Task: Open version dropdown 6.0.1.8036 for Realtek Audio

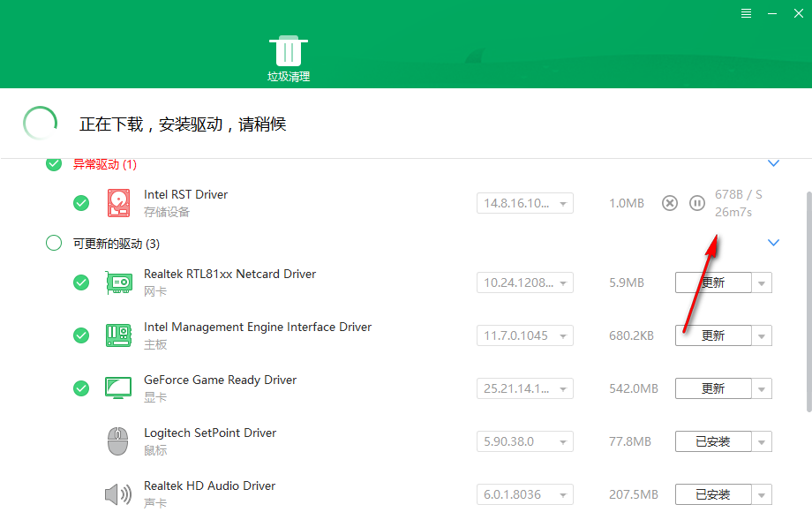Action: pyautogui.click(x=524, y=494)
